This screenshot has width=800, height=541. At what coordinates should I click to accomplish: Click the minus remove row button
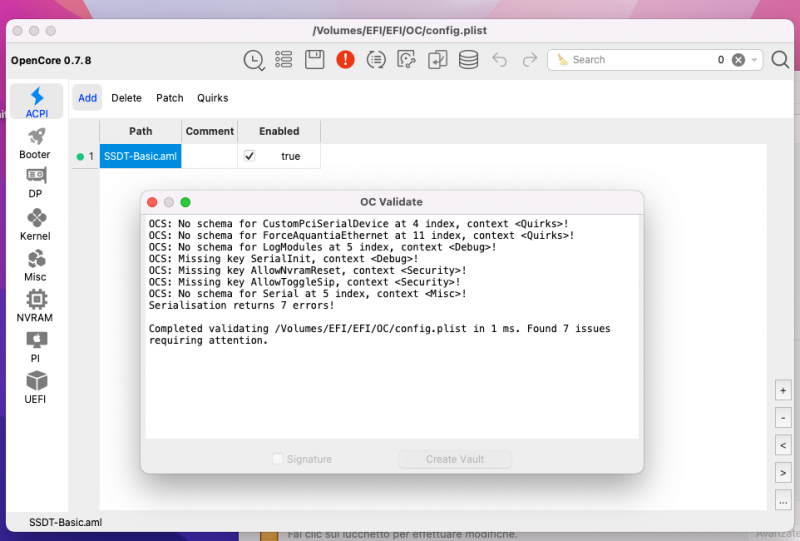(x=783, y=418)
